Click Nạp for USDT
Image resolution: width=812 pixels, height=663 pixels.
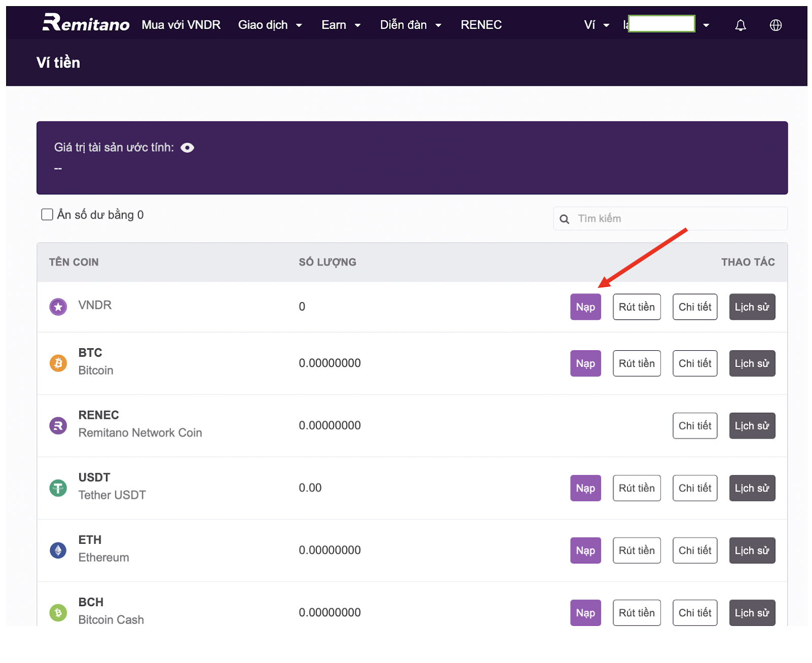pyautogui.click(x=586, y=488)
